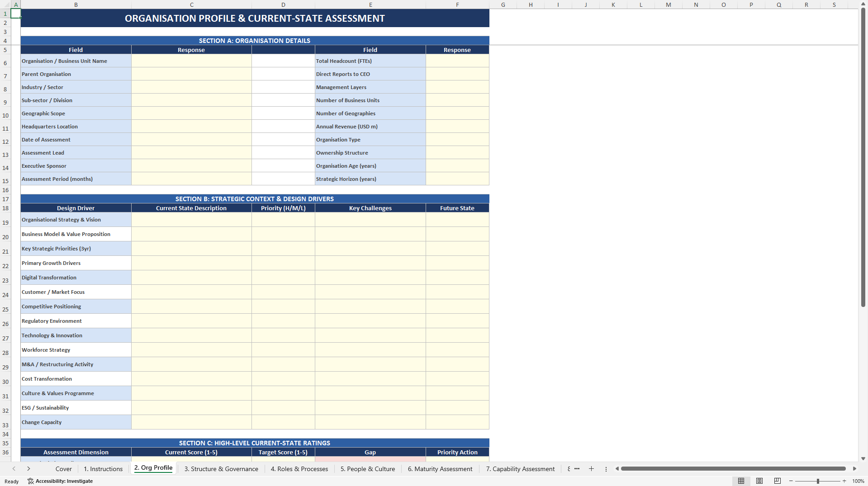868x486 pixels.
Task: Select column B header
Action: tap(76, 5)
